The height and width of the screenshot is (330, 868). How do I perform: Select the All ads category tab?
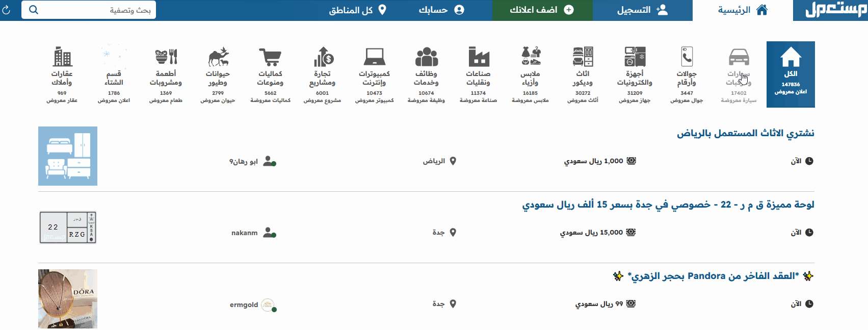(x=791, y=74)
